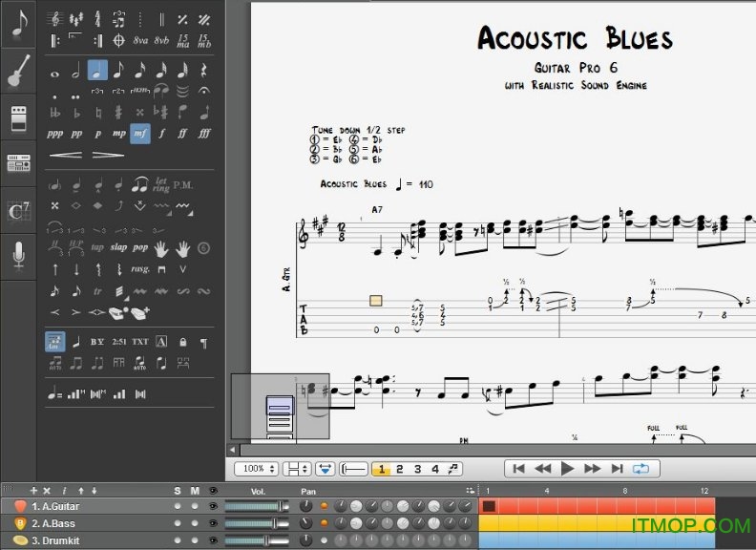Toggle the active mf dynamic
The width and height of the screenshot is (756, 550).
(140, 134)
